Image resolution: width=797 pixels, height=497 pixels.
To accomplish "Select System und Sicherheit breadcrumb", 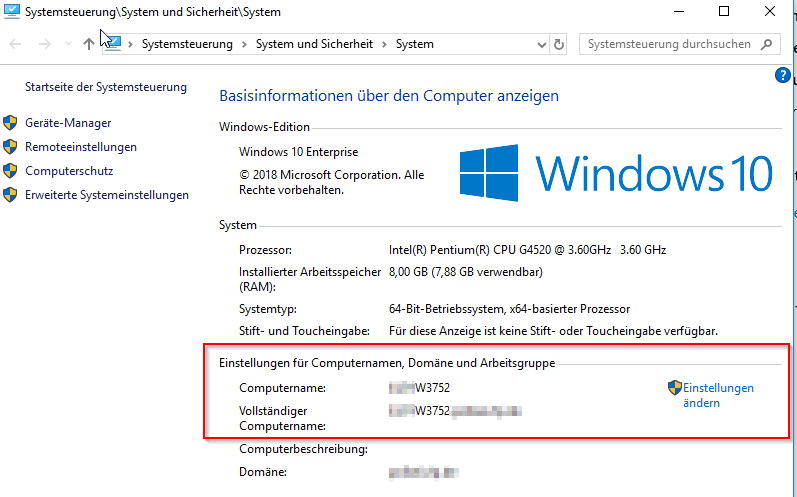I will pyautogui.click(x=313, y=44).
